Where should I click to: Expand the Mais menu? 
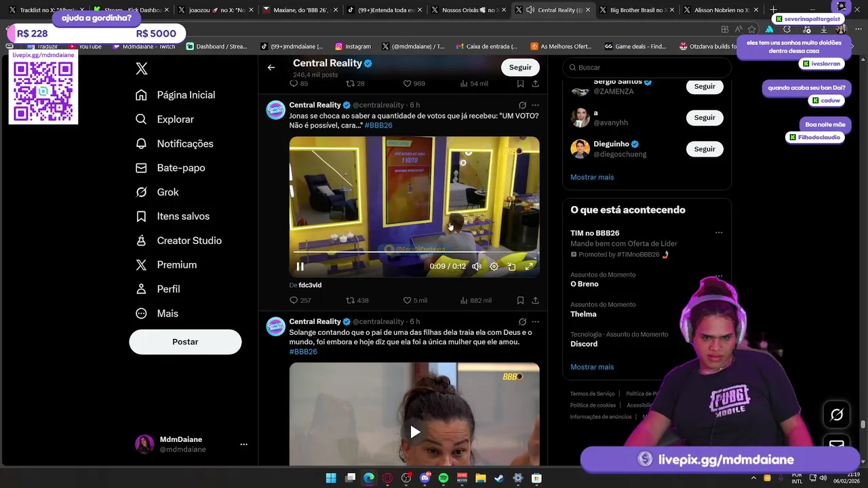click(157, 313)
